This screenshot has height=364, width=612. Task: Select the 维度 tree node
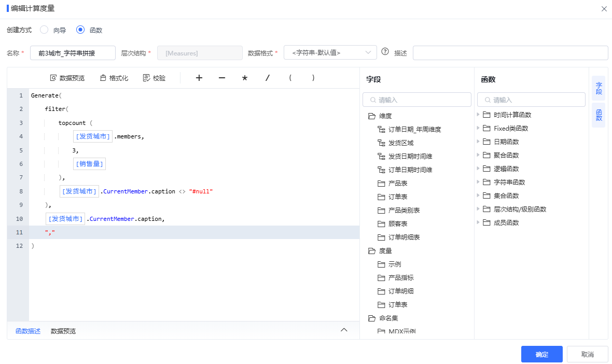click(385, 116)
